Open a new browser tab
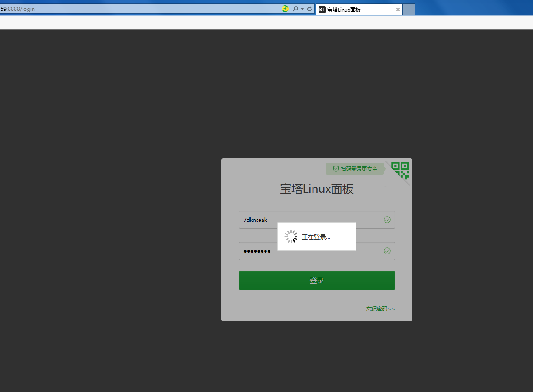The image size is (533, 392). point(408,9)
